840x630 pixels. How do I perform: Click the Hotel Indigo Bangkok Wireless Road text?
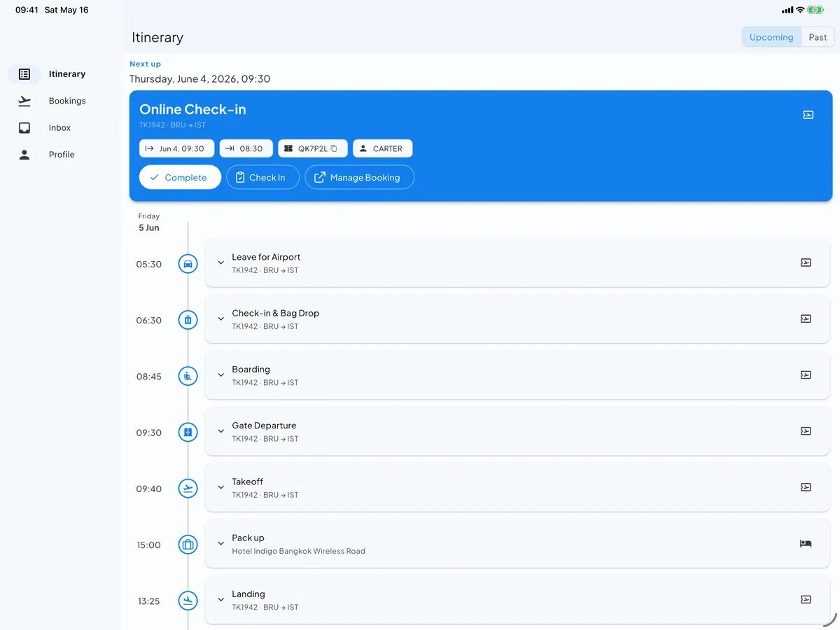(299, 551)
